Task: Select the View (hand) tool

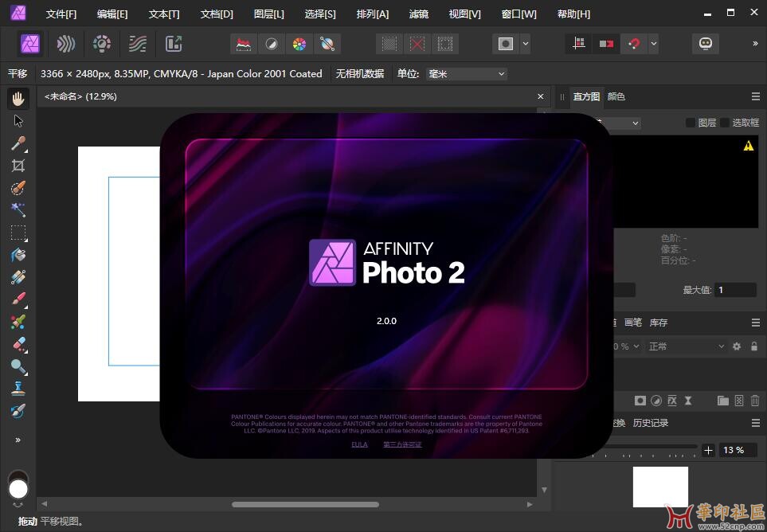Action: 18,100
